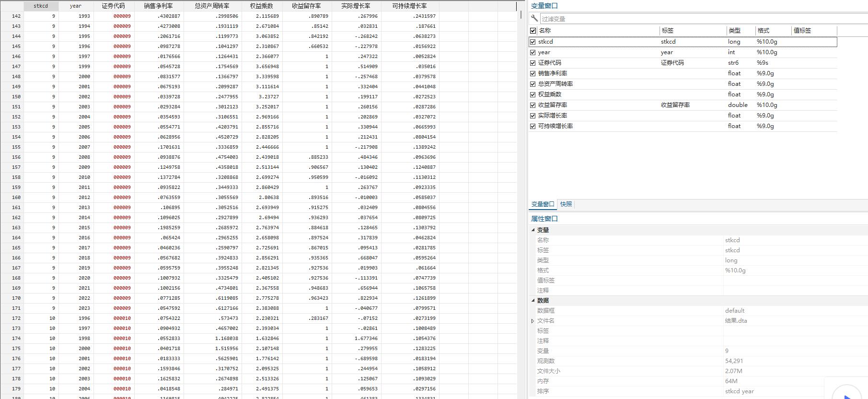This screenshot has width=868, height=399.
Task: Toggle the 收益留存率 variable checkbox
Action: [533, 105]
